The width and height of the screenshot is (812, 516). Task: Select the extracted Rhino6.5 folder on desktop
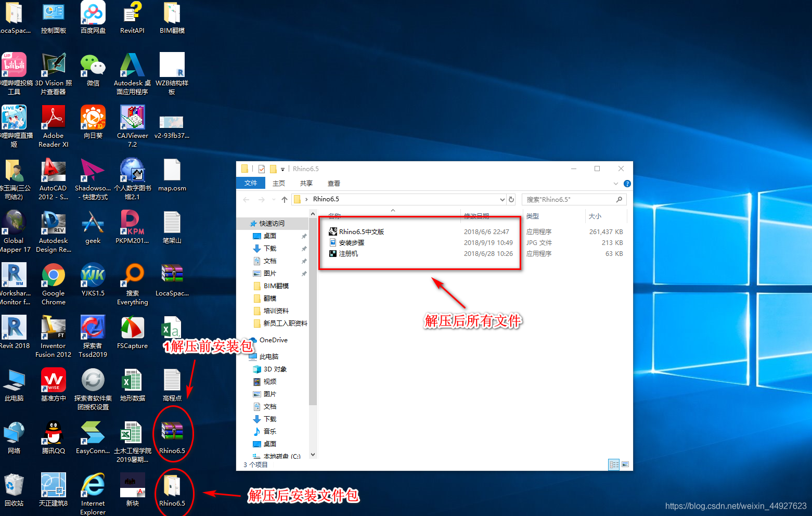tap(172, 490)
